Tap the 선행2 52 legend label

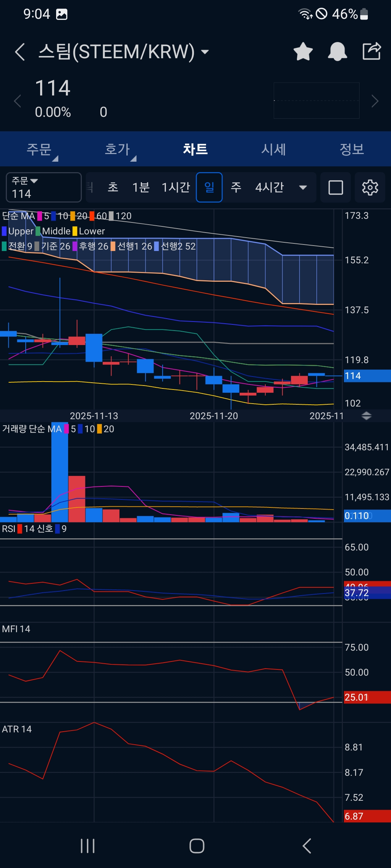(178, 246)
